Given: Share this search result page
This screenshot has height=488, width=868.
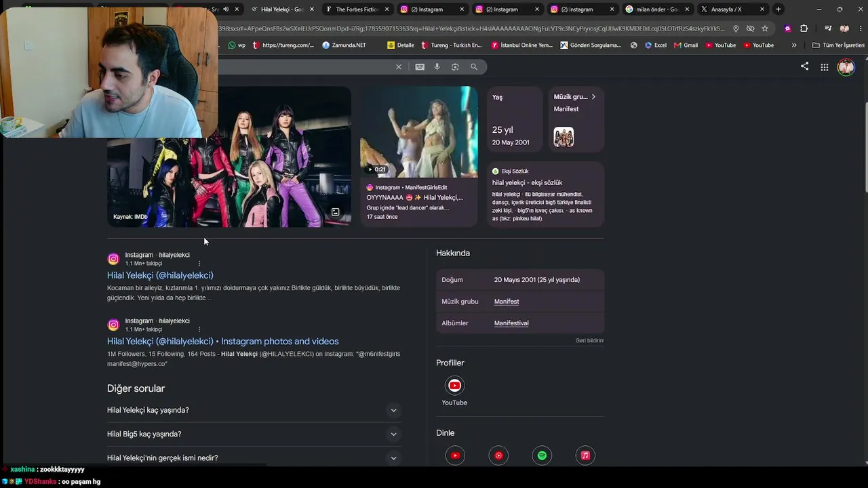Looking at the screenshot, I should pos(804,66).
